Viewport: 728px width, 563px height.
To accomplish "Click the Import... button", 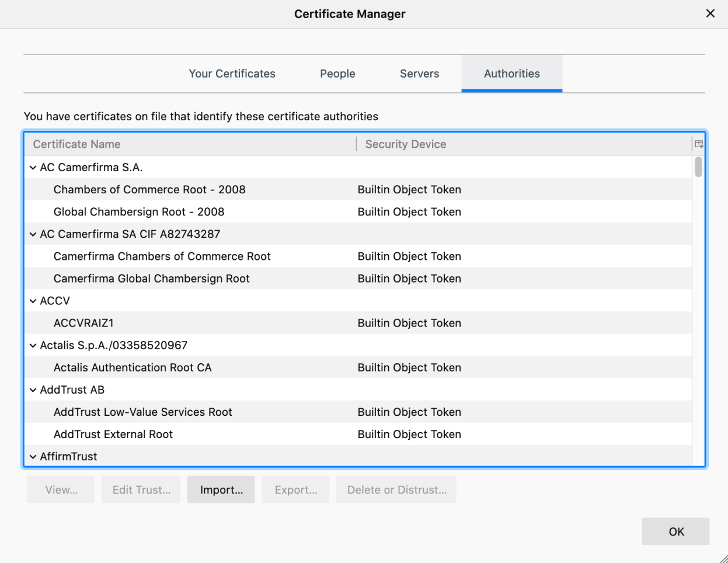I will 221,489.
